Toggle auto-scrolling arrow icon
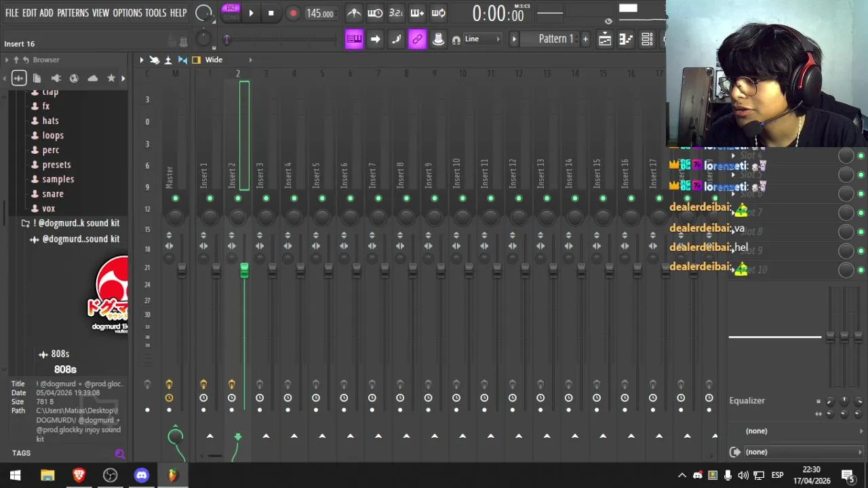The image size is (868, 488). [375, 39]
